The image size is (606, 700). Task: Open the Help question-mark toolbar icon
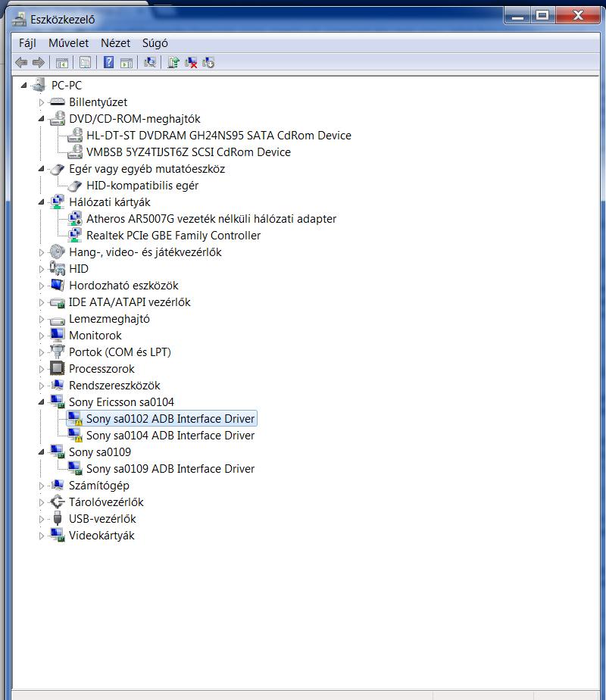click(108, 62)
